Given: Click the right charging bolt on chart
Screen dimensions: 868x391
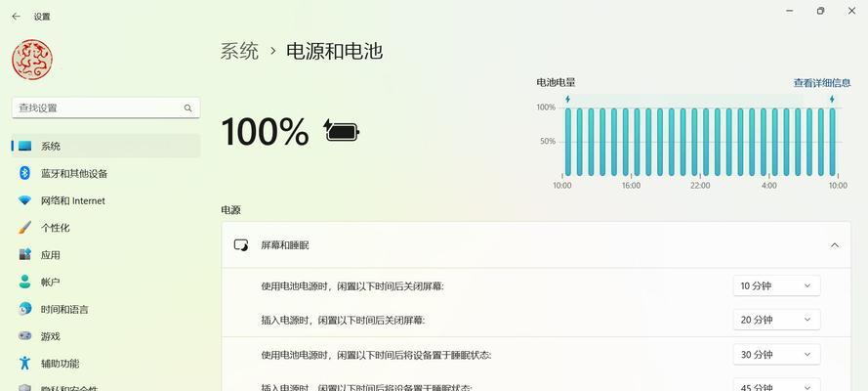Looking at the screenshot, I should 832,99.
